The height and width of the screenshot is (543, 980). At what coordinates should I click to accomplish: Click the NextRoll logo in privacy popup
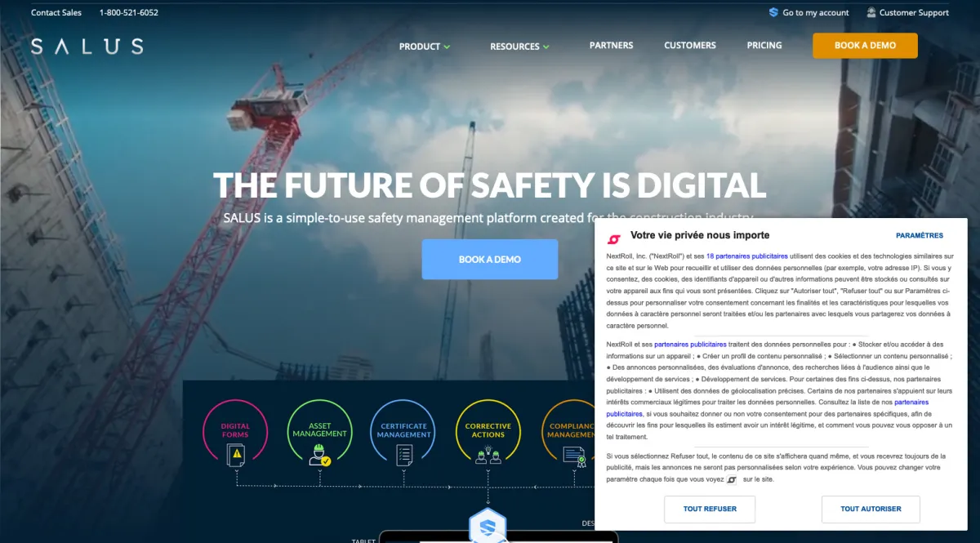614,238
